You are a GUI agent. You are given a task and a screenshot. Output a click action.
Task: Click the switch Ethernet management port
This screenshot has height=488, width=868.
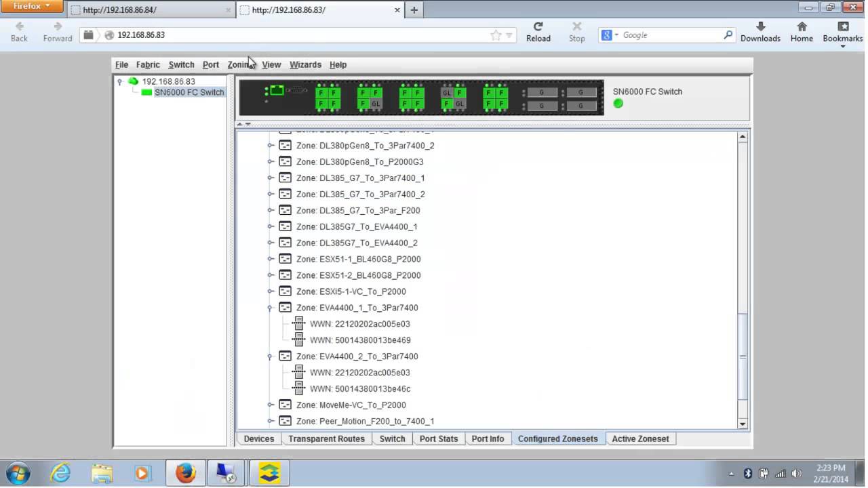tap(277, 90)
